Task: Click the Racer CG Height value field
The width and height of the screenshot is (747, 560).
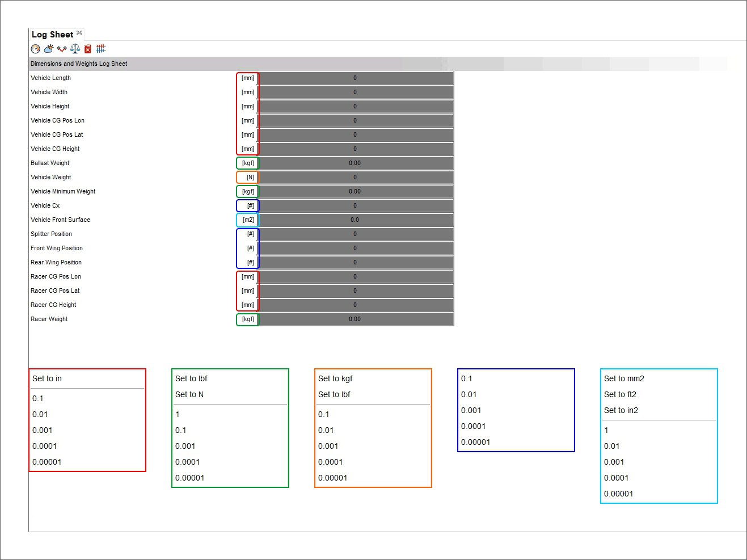Action: pyautogui.click(x=356, y=305)
